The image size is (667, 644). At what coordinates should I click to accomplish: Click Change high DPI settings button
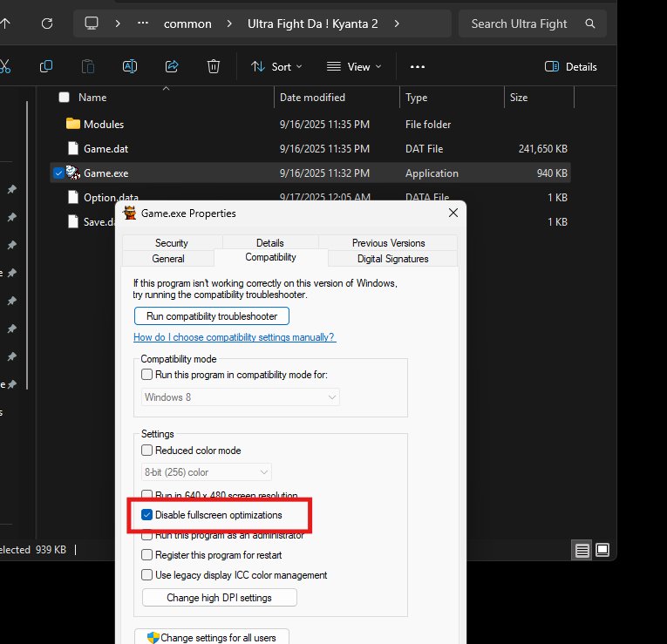pyautogui.click(x=220, y=598)
